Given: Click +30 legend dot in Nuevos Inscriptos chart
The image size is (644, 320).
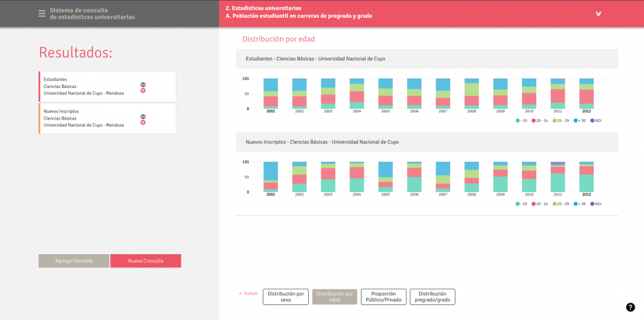Looking at the screenshot, I should tap(576, 204).
